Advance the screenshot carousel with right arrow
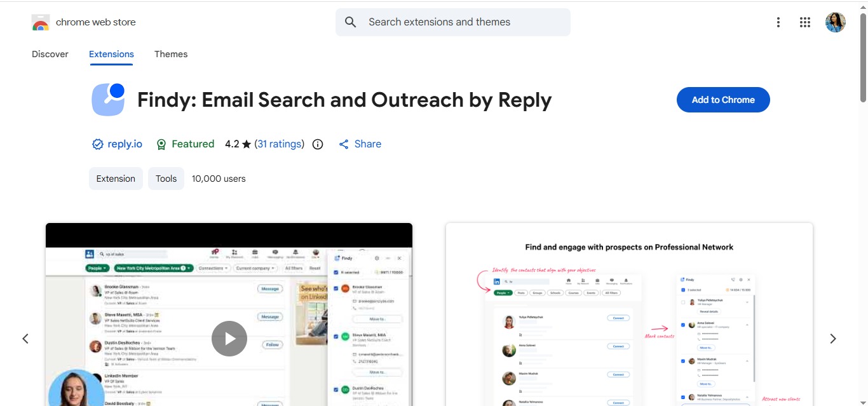The width and height of the screenshot is (868, 406). pyautogui.click(x=833, y=338)
